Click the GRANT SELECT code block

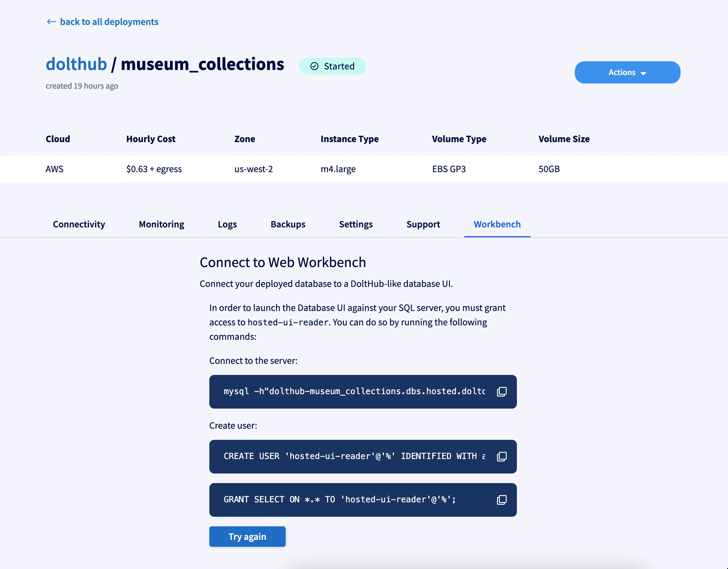[x=339, y=500]
